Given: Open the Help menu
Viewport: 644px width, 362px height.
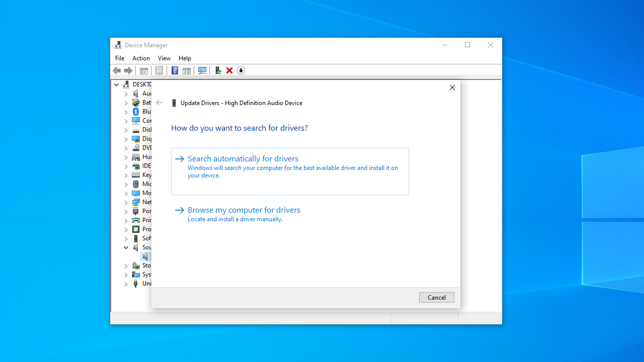Looking at the screenshot, I should pyautogui.click(x=185, y=58).
